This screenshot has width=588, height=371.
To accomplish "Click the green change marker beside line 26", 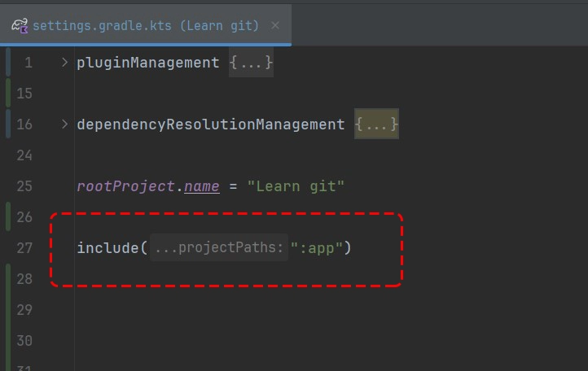I will [7, 217].
